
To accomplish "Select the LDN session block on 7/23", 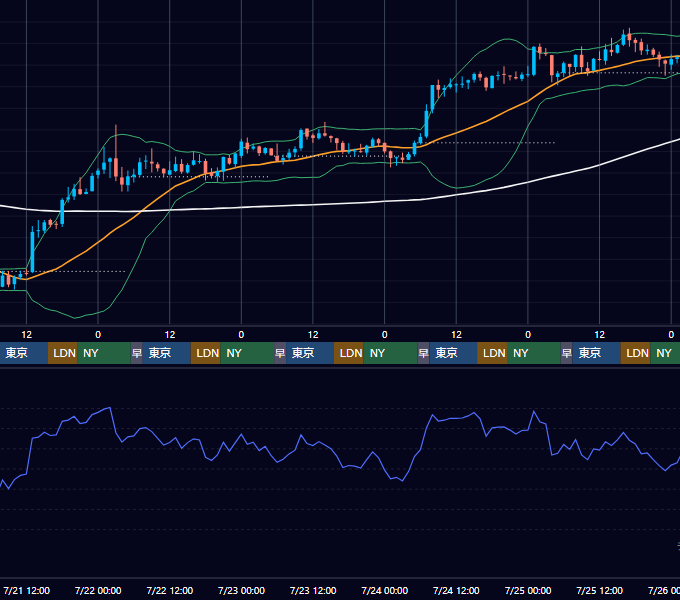I will pyautogui.click(x=349, y=353).
